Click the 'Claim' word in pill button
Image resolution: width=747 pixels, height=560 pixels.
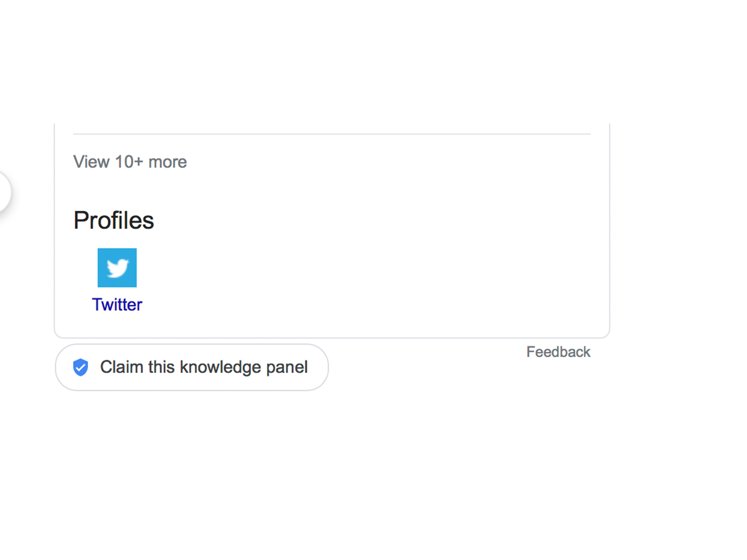click(x=122, y=367)
